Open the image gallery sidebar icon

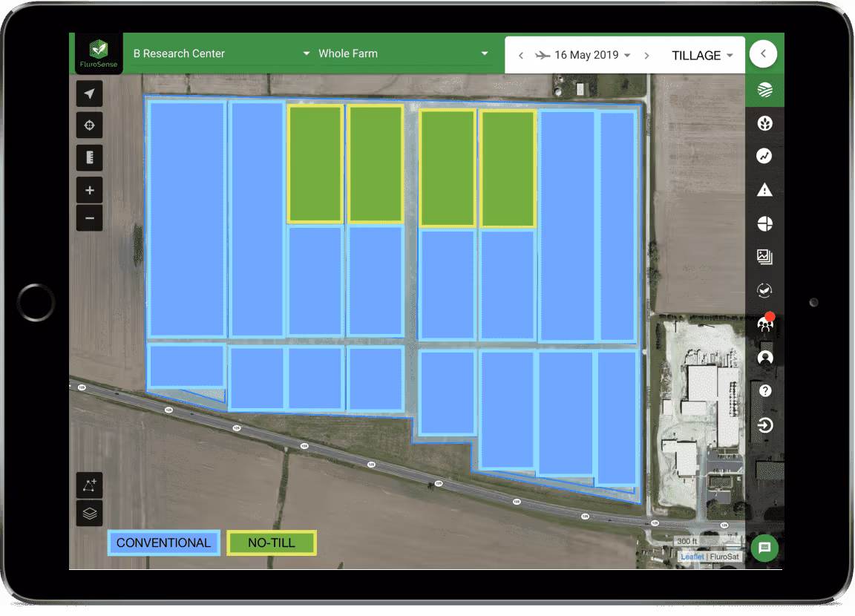pyautogui.click(x=764, y=257)
